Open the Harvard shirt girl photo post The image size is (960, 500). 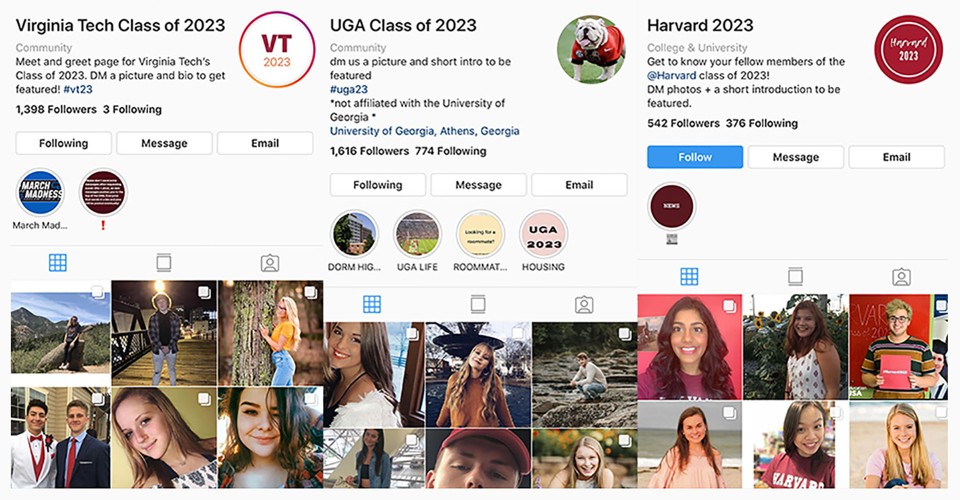tap(795, 445)
